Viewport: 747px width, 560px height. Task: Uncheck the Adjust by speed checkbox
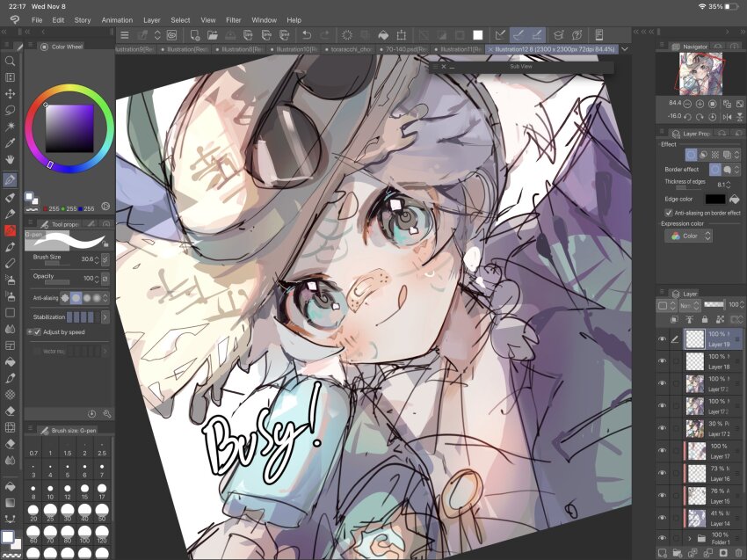[x=37, y=332]
